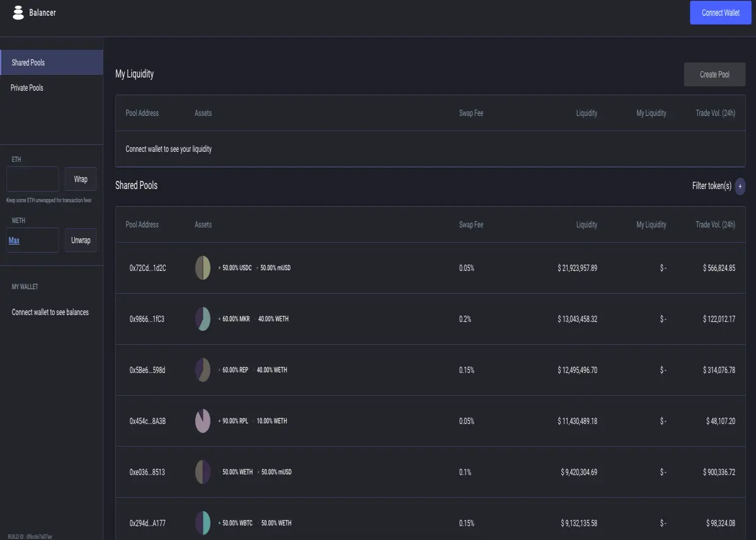The width and height of the screenshot is (756, 540).
Task: Click liquidity value $ 13,043,458.32
Action: [x=577, y=319]
